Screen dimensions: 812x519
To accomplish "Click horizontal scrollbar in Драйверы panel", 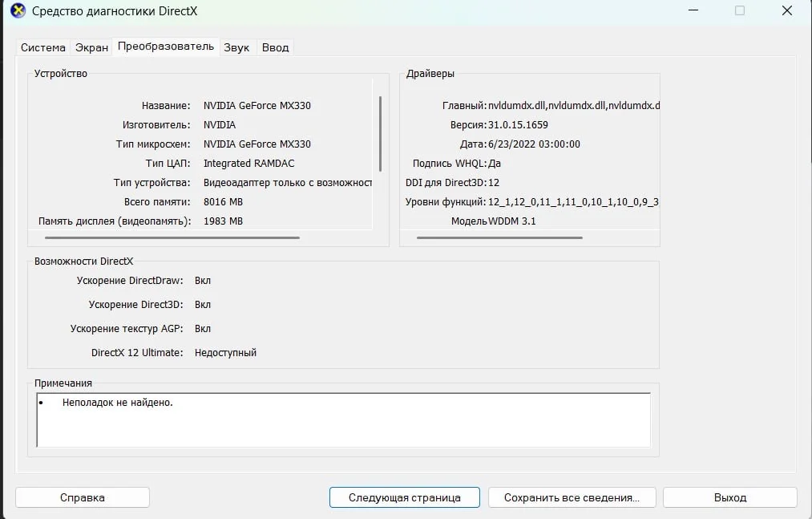I will [499, 238].
